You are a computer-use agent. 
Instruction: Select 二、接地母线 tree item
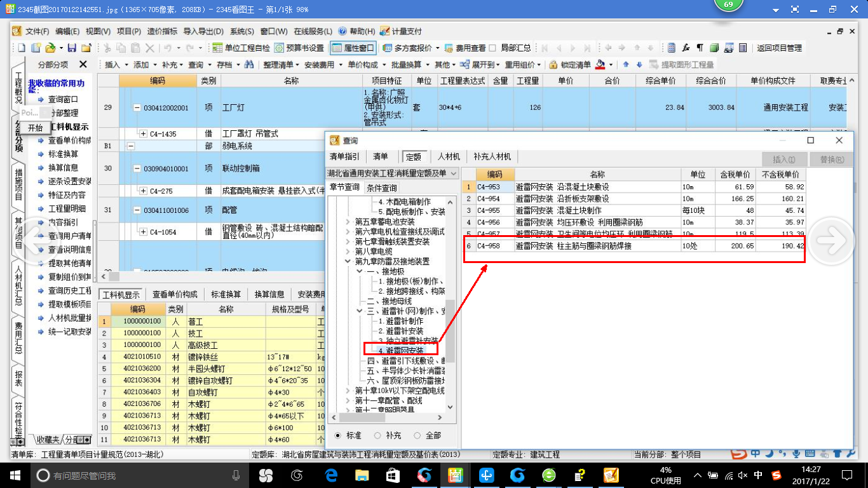(389, 301)
